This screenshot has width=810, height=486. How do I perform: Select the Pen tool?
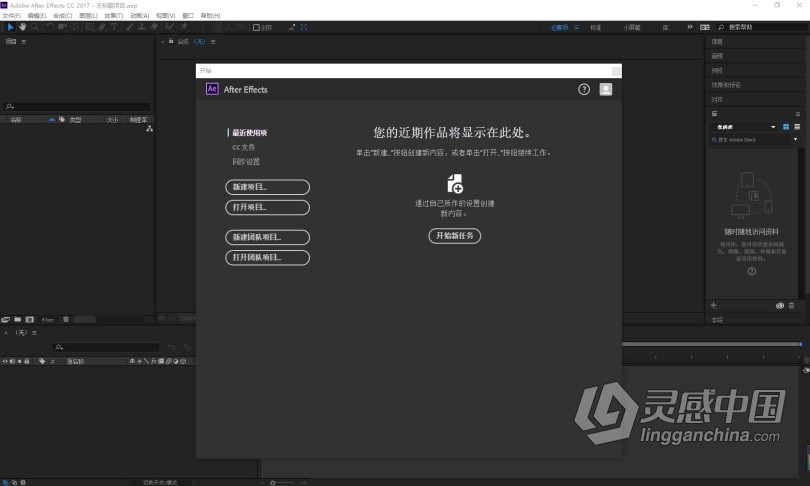(102, 27)
